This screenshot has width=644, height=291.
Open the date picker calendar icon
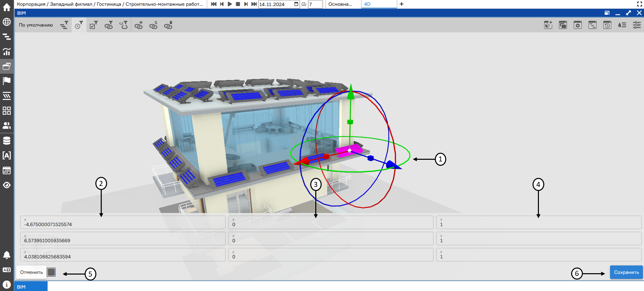tap(296, 4)
